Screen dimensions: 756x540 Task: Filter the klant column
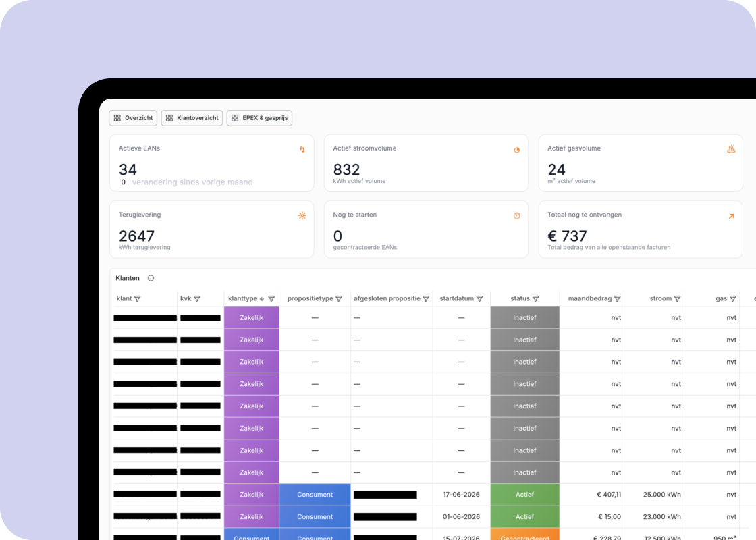tap(138, 299)
